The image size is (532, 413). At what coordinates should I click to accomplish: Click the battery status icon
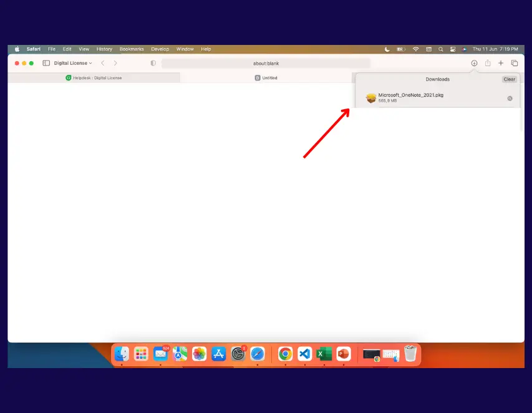pyautogui.click(x=401, y=49)
